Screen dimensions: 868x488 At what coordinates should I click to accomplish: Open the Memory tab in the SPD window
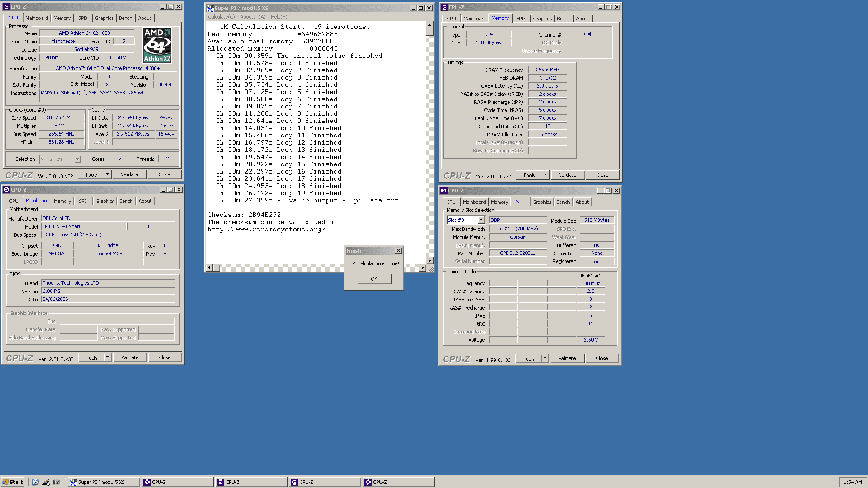[500, 202]
